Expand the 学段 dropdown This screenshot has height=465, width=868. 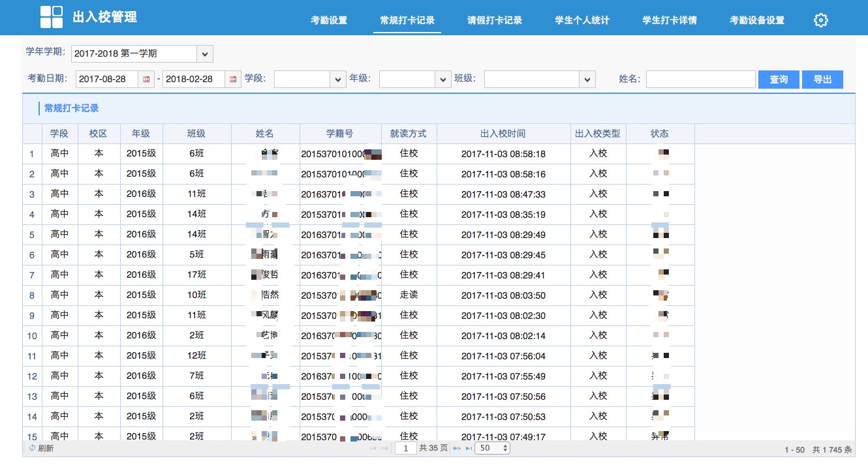tap(338, 79)
